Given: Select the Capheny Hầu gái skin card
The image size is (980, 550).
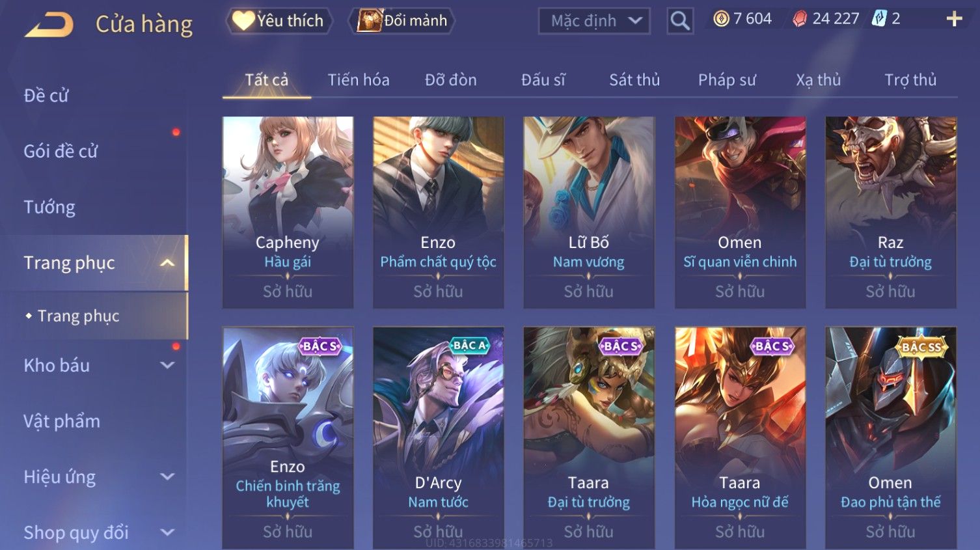Looking at the screenshot, I should pos(288,212).
